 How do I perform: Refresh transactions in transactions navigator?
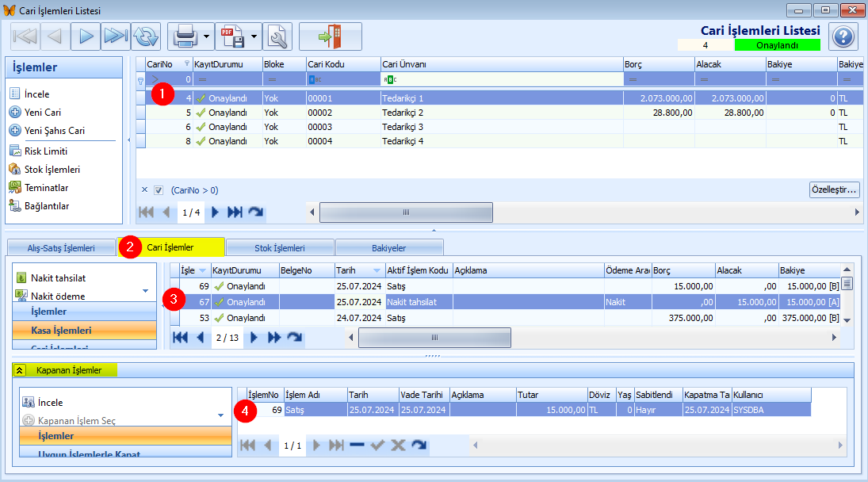(x=295, y=338)
